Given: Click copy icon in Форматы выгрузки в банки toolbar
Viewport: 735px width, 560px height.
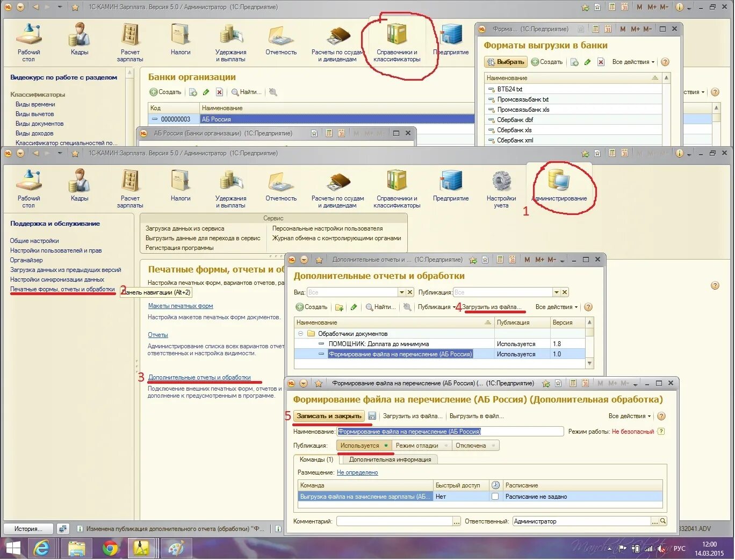Looking at the screenshot, I should [574, 62].
